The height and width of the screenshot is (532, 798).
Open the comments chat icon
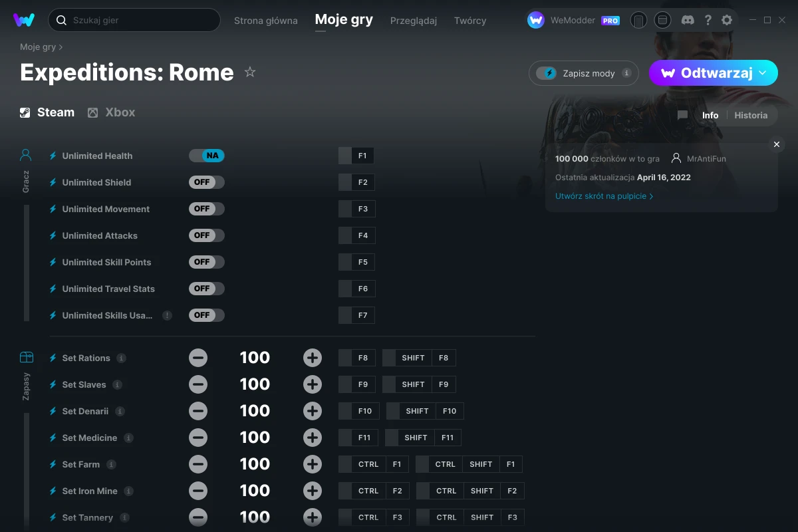pos(682,115)
